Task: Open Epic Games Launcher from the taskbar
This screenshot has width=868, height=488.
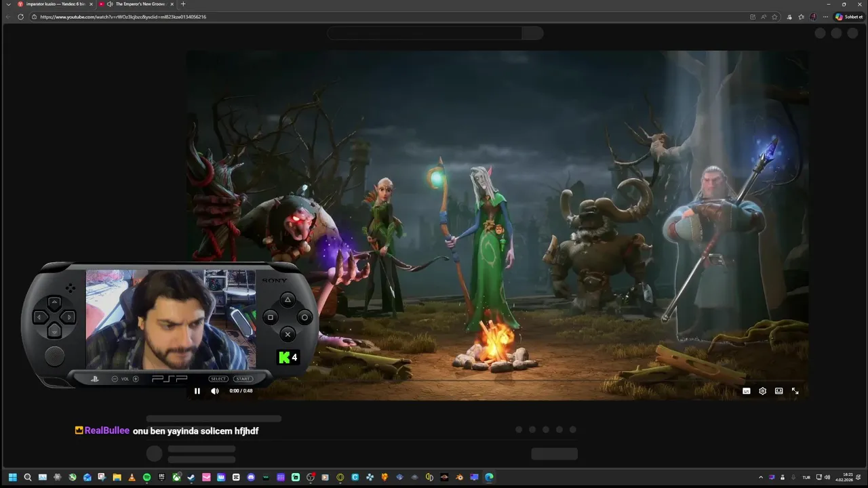Action: pyautogui.click(x=161, y=477)
